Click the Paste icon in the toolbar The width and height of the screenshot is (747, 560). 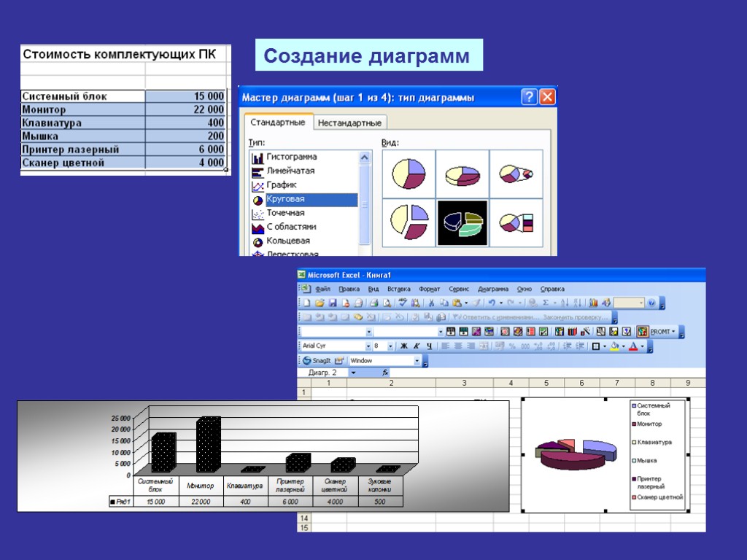pos(455,303)
